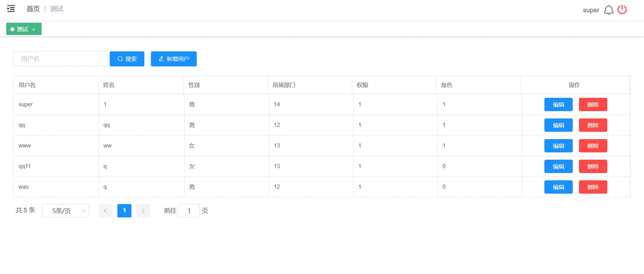Collapse the sidebar with the hamburger icon
Screen dimensions: 644x274
coord(11,9)
